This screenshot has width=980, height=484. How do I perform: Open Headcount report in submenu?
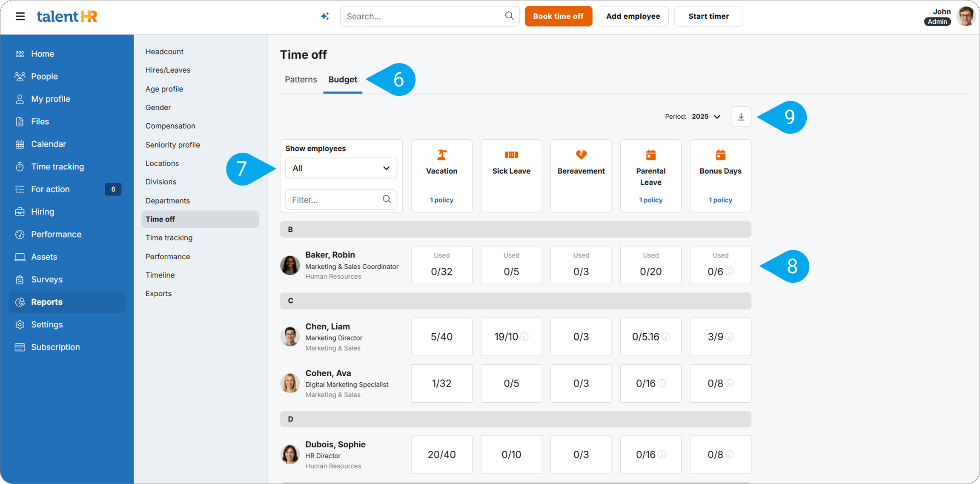(164, 52)
